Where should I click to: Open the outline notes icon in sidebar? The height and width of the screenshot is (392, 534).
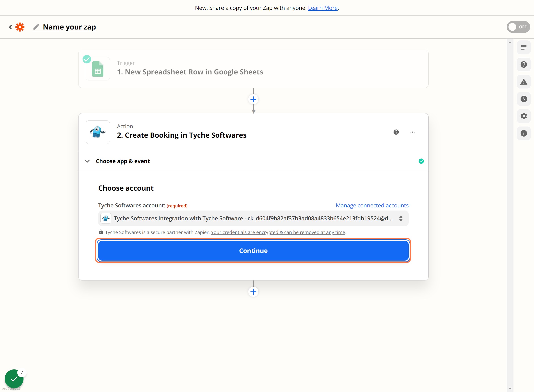click(x=523, y=47)
